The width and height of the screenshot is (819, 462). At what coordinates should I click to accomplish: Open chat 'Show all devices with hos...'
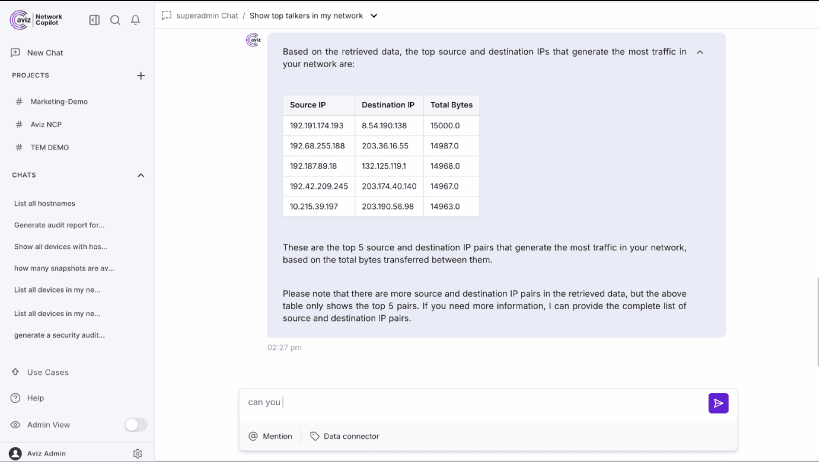click(61, 246)
